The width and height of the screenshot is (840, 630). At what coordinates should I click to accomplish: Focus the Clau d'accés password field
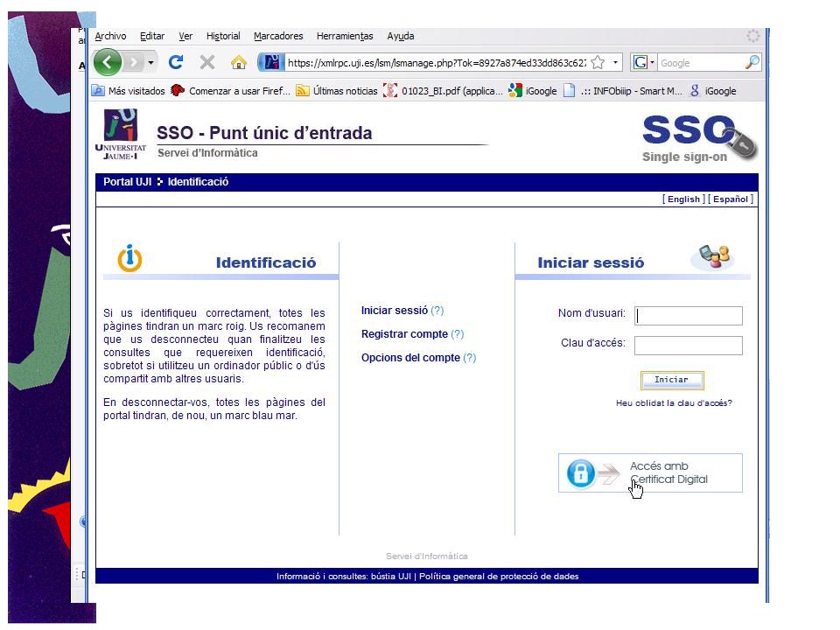[x=689, y=346]
